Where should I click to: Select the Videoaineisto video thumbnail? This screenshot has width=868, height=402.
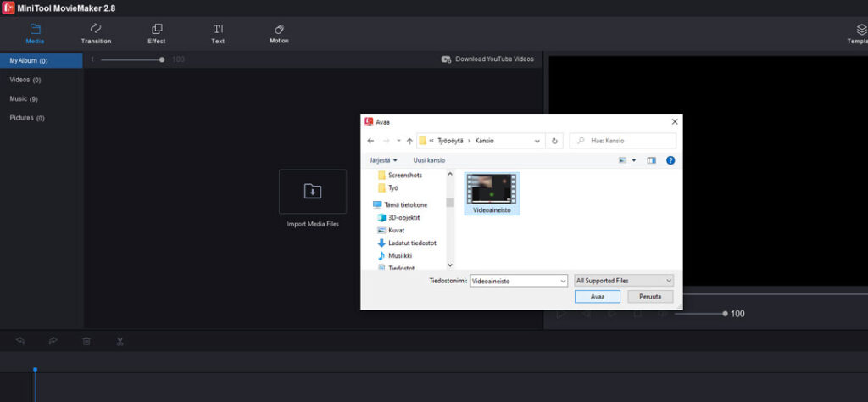pos(492,193)
